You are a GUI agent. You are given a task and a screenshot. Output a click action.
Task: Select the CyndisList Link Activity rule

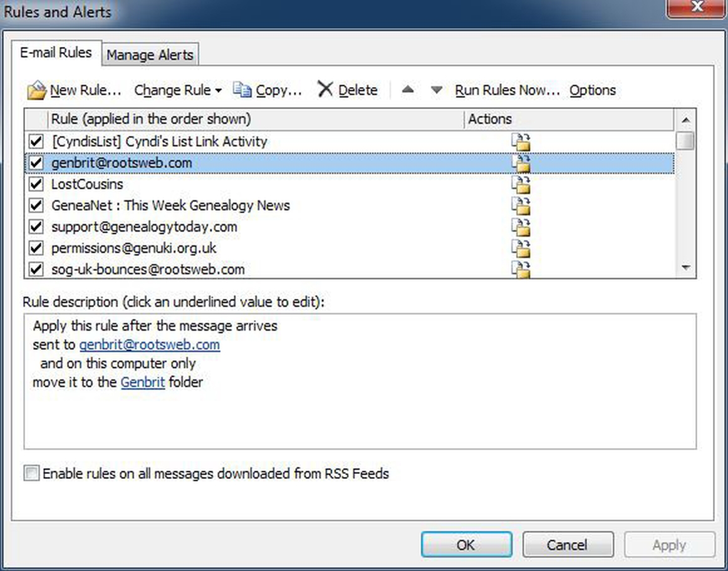pyautogui.click(x=159, y=141)
